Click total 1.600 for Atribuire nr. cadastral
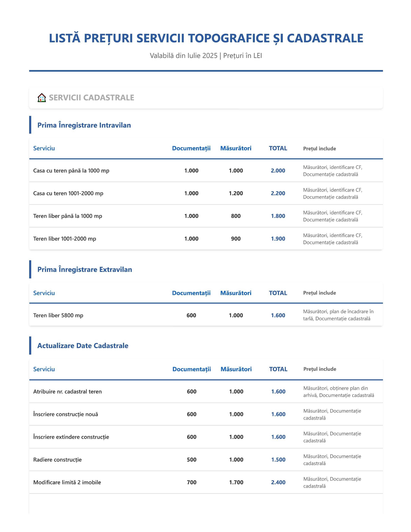 point(278,391)
